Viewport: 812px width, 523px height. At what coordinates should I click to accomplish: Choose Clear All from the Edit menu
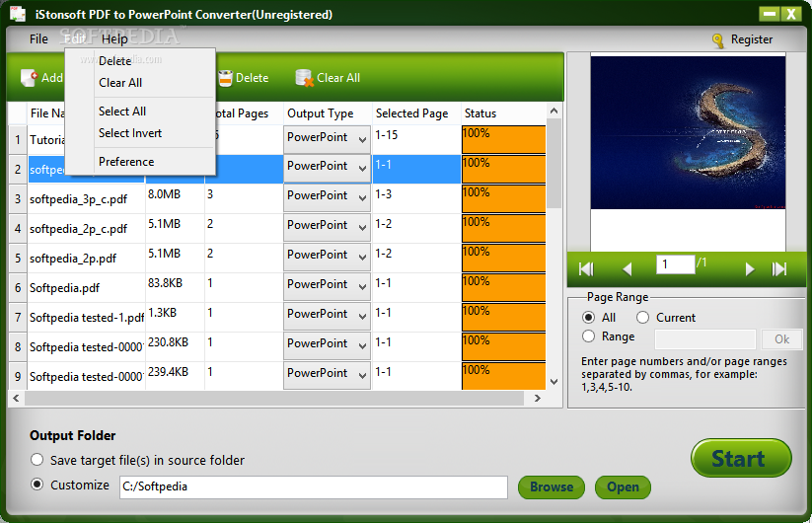click(x=120, y=83)
